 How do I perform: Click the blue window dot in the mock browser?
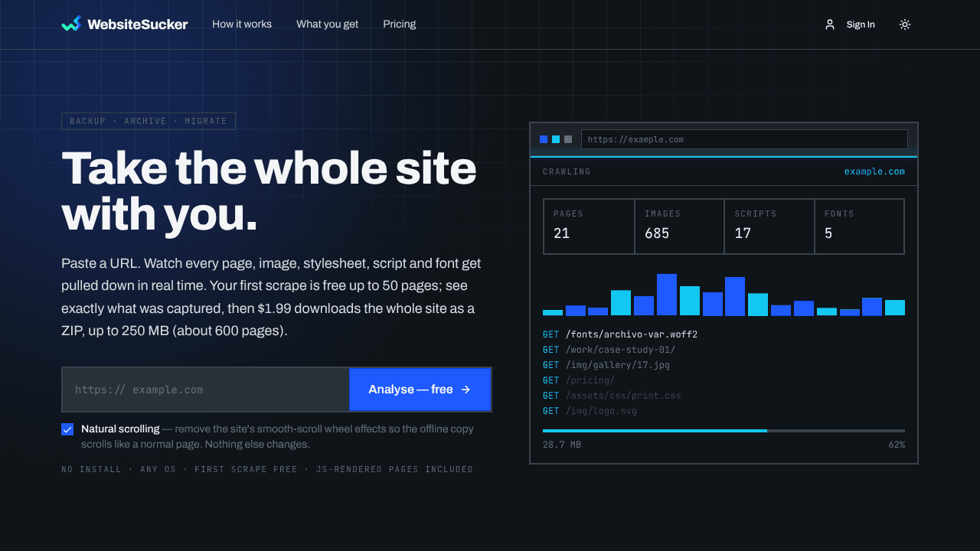(544, 139)
